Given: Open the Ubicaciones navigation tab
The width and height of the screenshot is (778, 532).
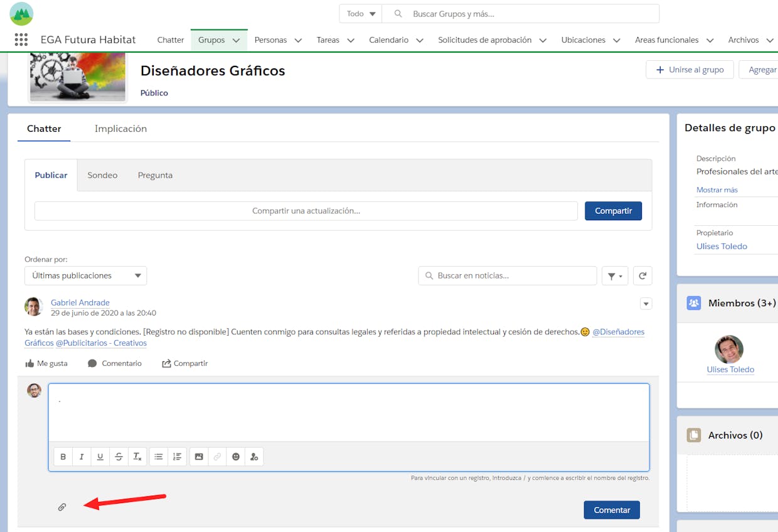Looking at the screenshot, I should 583,40.
